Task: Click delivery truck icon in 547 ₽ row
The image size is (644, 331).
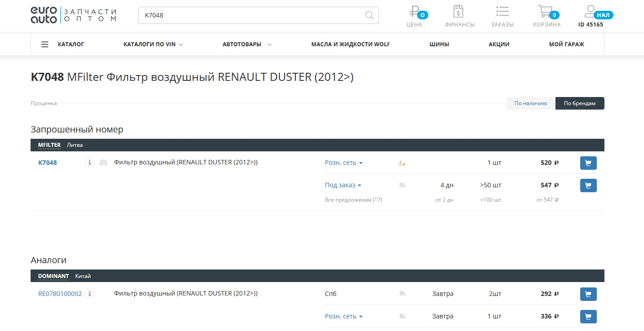Action: coord(402,185)
